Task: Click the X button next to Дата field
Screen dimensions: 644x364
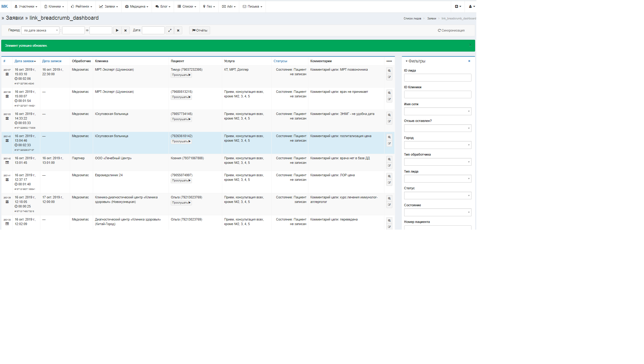Action: 178,30
